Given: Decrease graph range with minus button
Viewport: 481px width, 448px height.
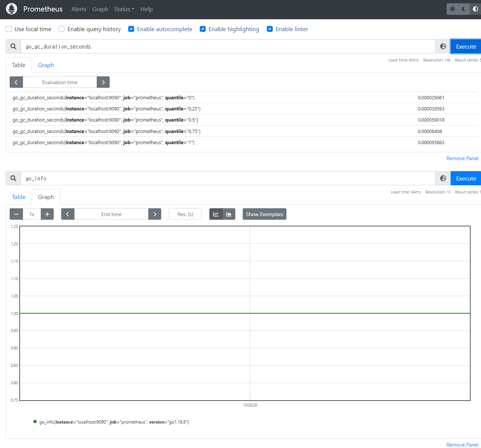Looking at the screenshot, I should point(16,214).
